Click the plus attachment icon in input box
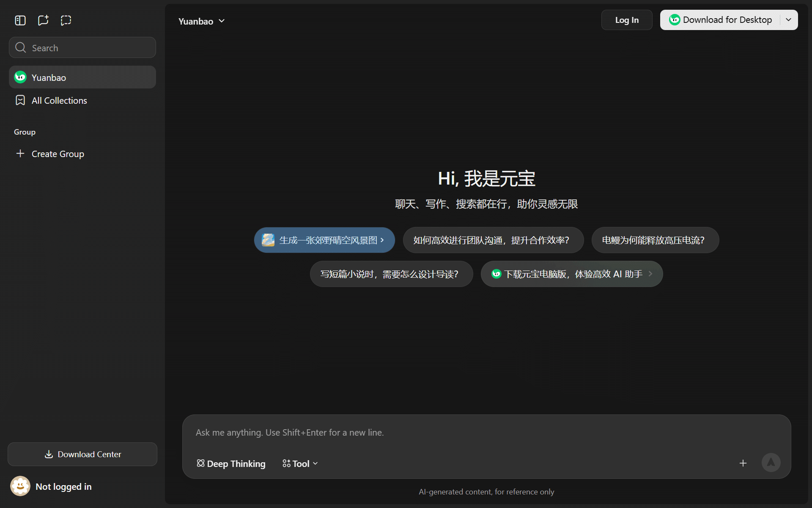 click(743, 463)
